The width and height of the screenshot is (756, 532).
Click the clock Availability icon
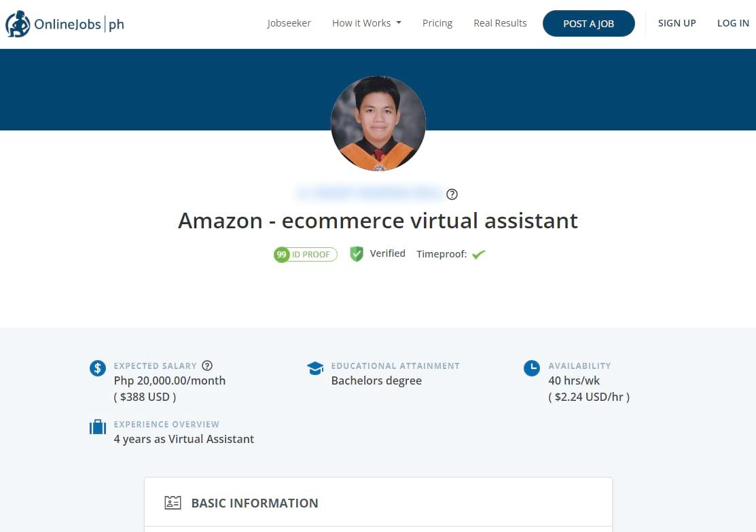tap(532, 368)
